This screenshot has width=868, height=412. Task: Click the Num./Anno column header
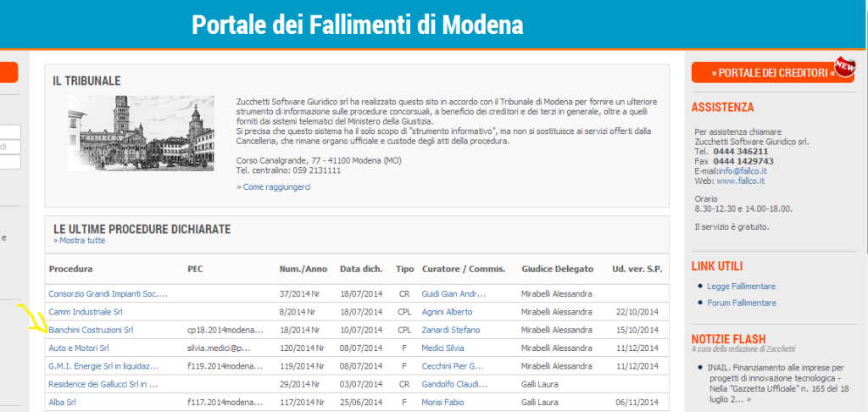click(x=303, y=269)
